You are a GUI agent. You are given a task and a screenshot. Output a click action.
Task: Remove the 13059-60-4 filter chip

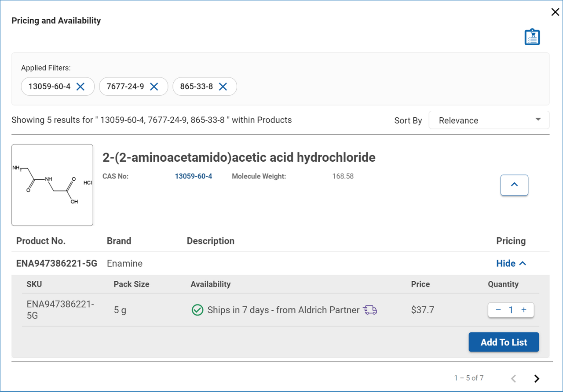point(80,87)
